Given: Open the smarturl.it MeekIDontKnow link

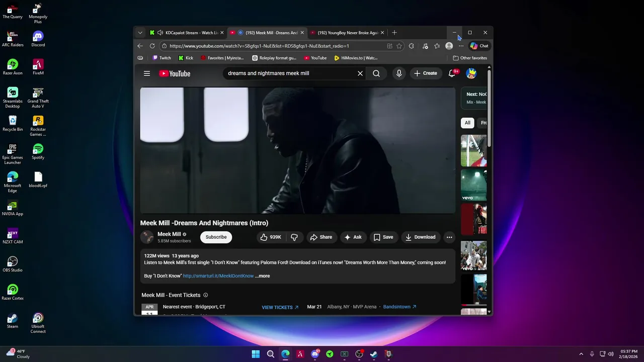Looking at the screenshot, I should pos(218,276).
